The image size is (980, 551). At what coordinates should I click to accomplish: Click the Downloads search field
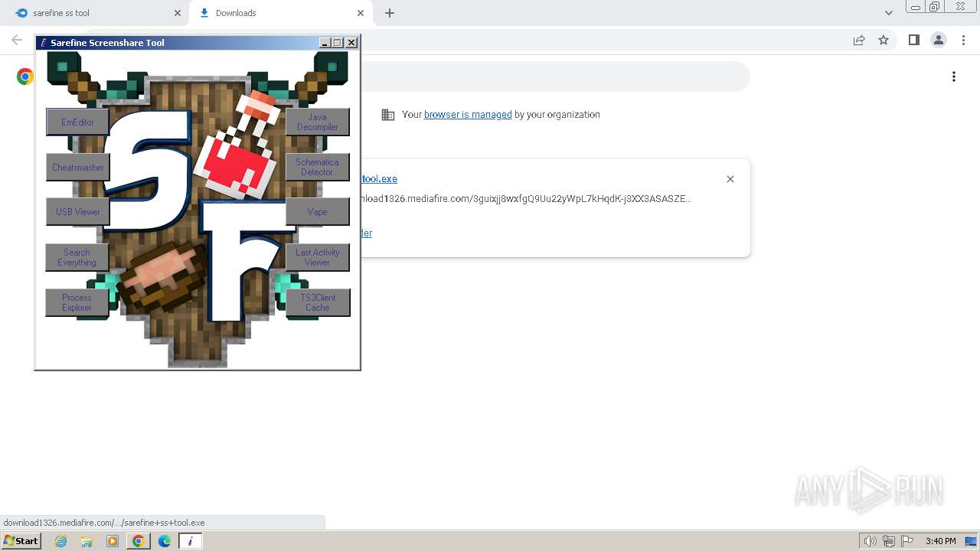click(554, 77)
